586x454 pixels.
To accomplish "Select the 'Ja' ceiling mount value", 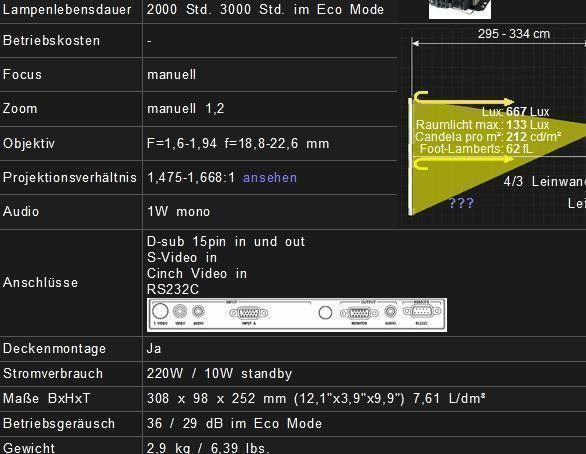I will 154,349.
